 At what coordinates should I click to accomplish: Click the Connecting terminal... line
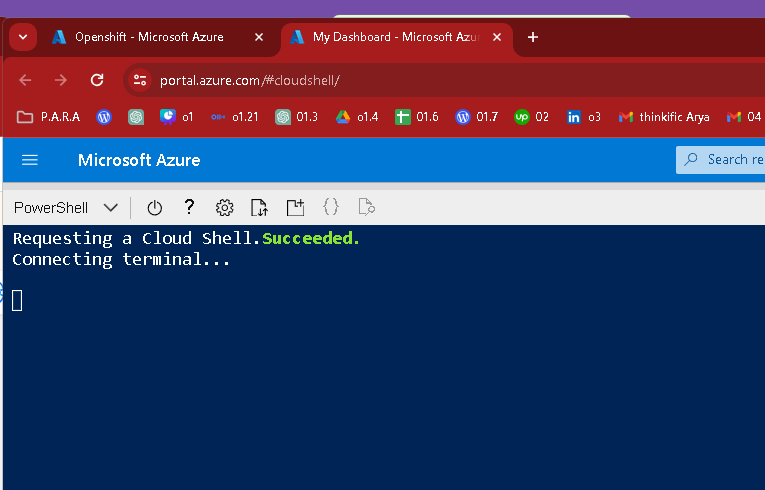coord(121,259)
